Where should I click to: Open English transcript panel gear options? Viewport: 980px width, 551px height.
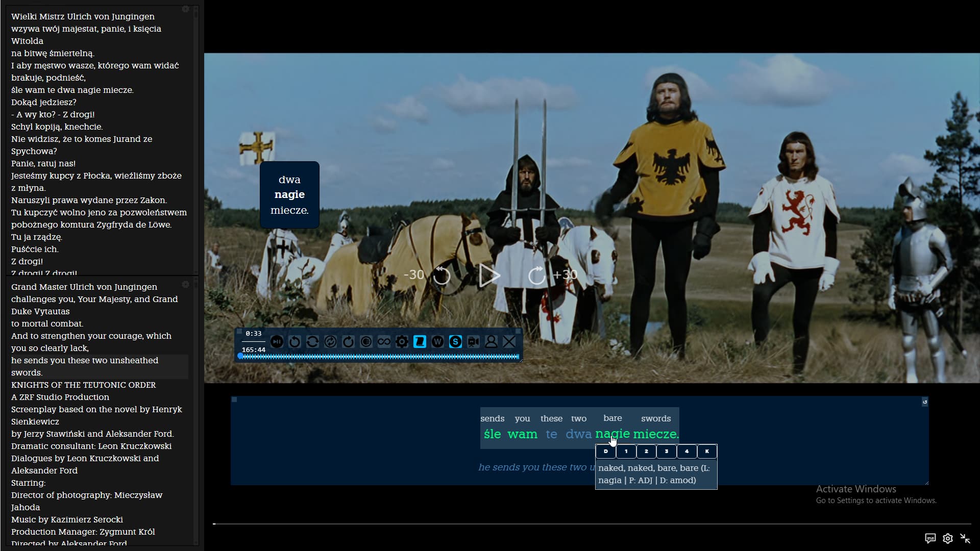click(x=185, y=284)
